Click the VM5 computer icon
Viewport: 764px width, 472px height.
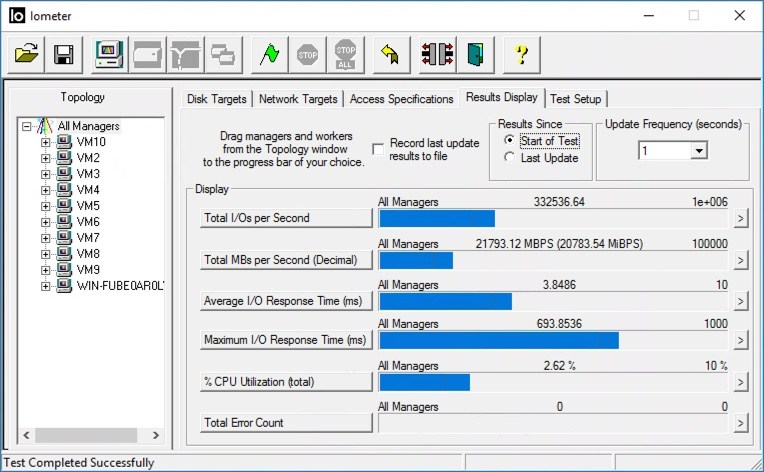click(x=64, y=206)
